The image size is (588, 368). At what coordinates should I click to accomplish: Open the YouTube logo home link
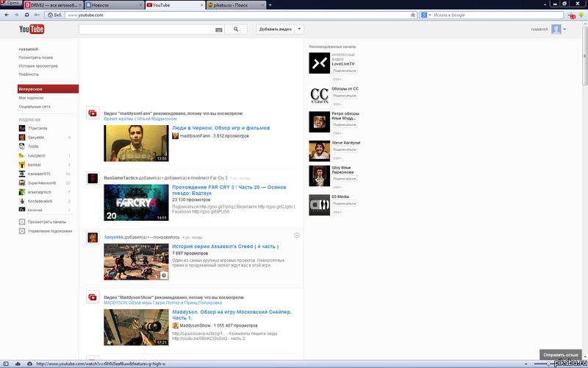tap(32, 29)
